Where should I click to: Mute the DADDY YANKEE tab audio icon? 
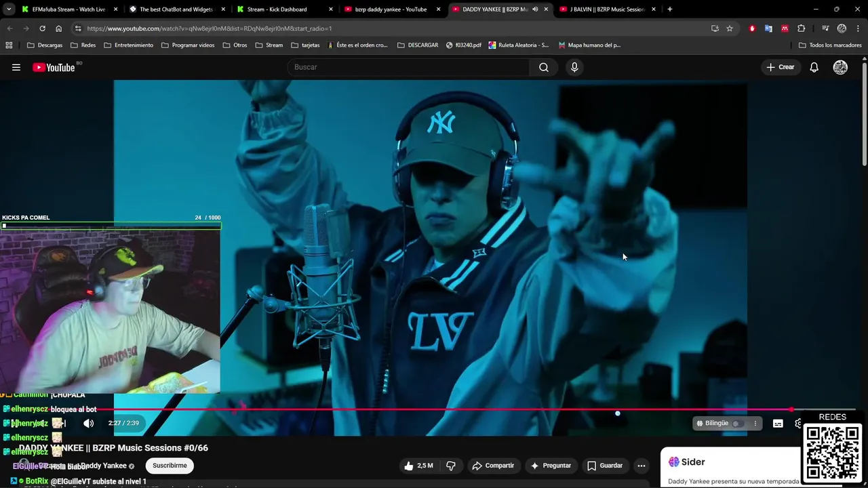coord(535,9)
